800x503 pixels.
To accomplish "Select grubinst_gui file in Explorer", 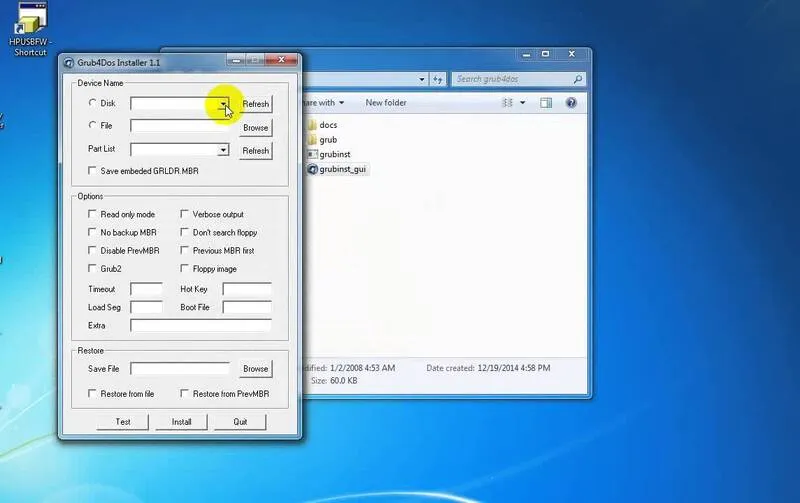I will pyautogui.click(x=337, y=169).
